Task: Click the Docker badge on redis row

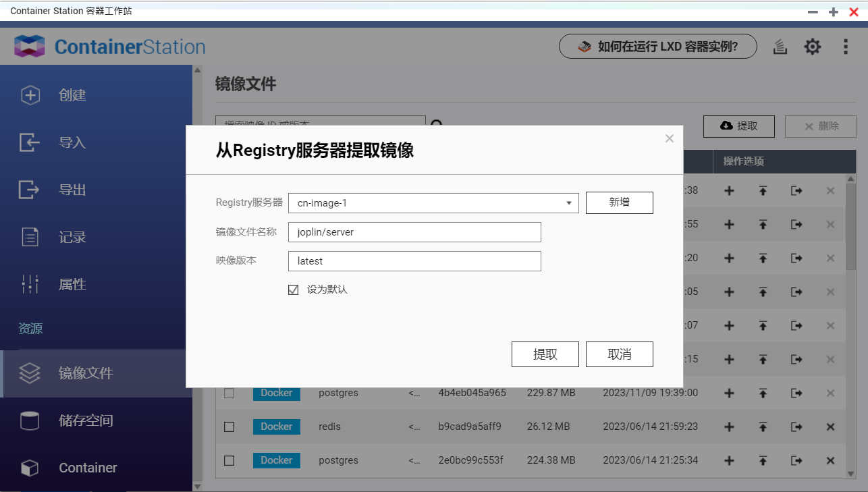Action: [x=277, y=427]
